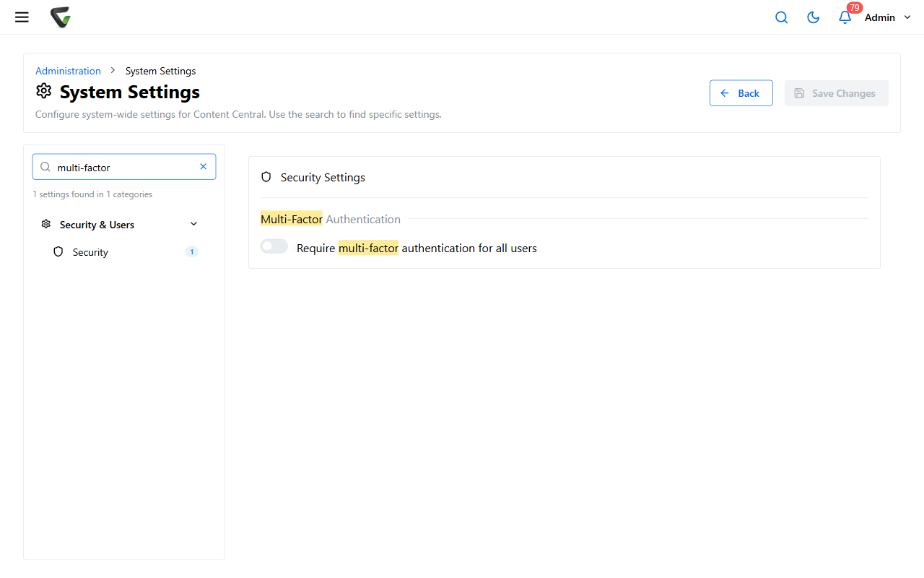Switch to dark mode moon icon
924x578 pixels.
[813, 17]
